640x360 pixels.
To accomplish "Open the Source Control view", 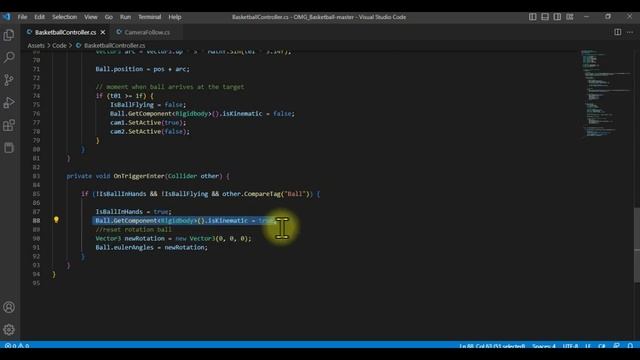I will pos(9,80).
